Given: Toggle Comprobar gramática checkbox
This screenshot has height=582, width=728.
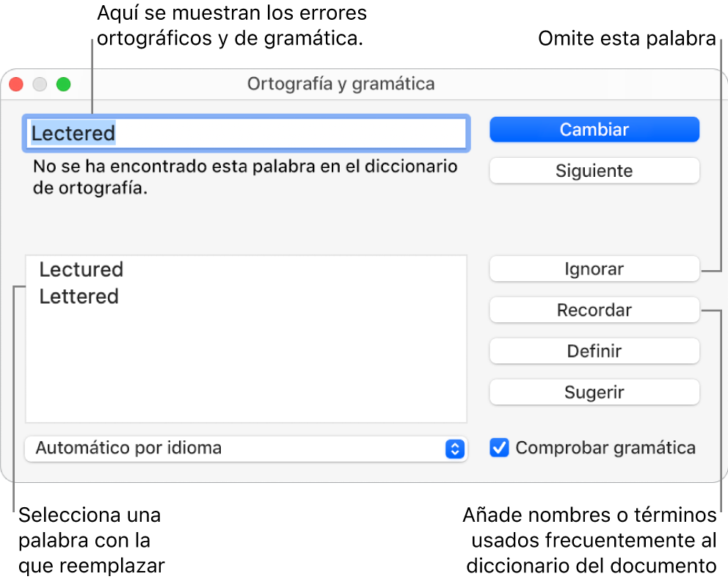Looking at the screenshot, I should pyautogui.click(x=500, y=448).
